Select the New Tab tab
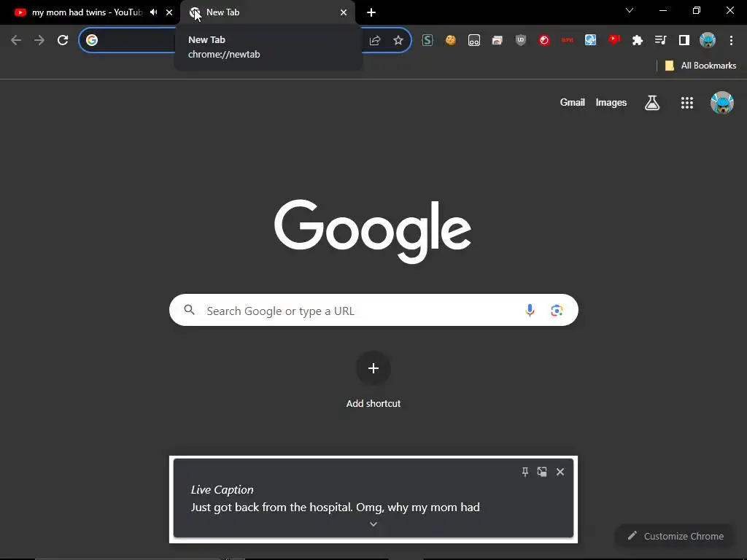The width and height of the screenshot is (747, 560). pyautogui.click(x=268, y=12)
